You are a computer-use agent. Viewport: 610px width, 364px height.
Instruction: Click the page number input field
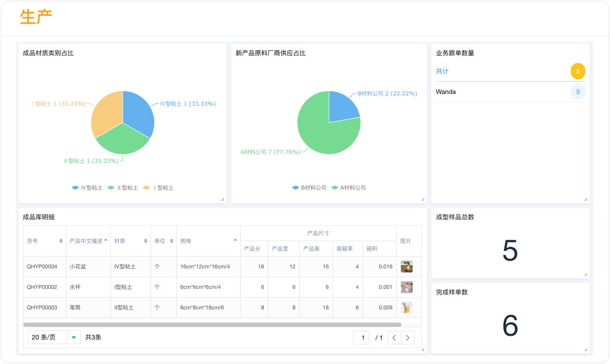pos(361,337)
